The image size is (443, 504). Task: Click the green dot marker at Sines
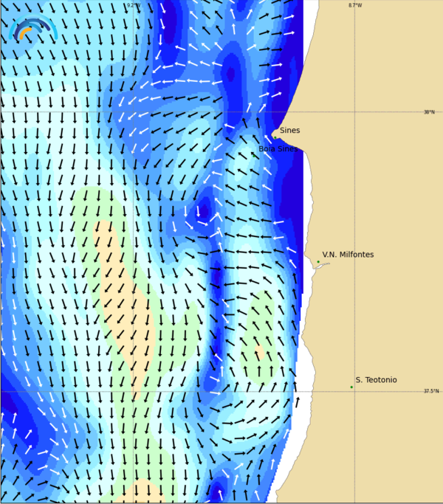pos(275,137)
